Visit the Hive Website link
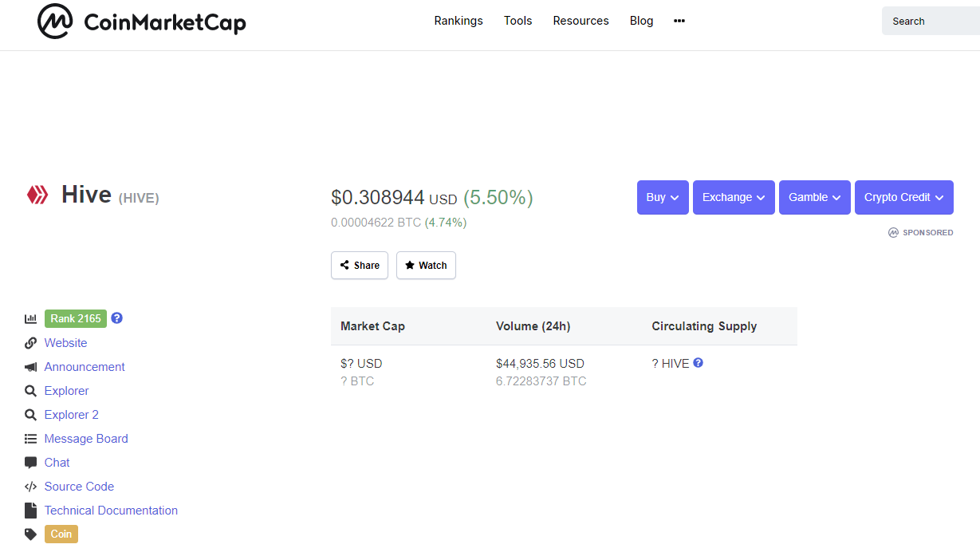Screen dimensions: 980x560 [65, 343]
